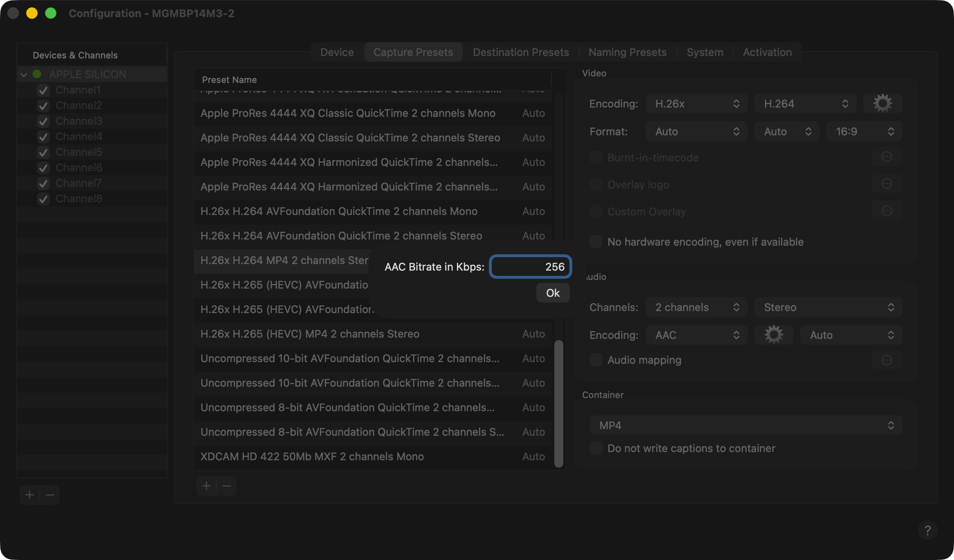Enable No hardware encoding checkbox
This screenshot has height=560, width=954.
click(x=596, y=242)
